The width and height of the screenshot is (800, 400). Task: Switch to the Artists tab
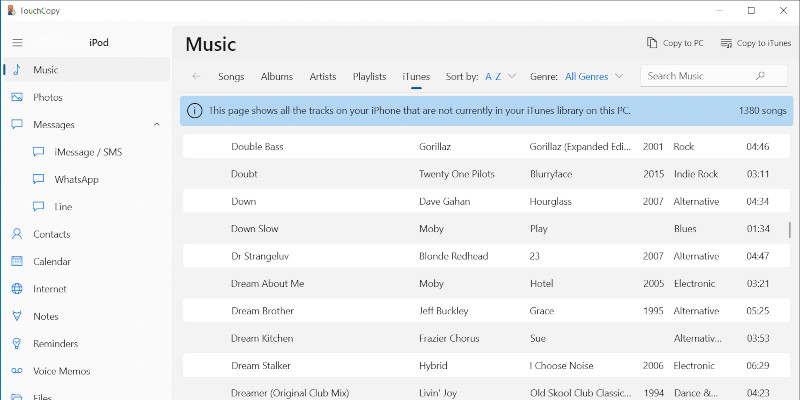(323, 77)
